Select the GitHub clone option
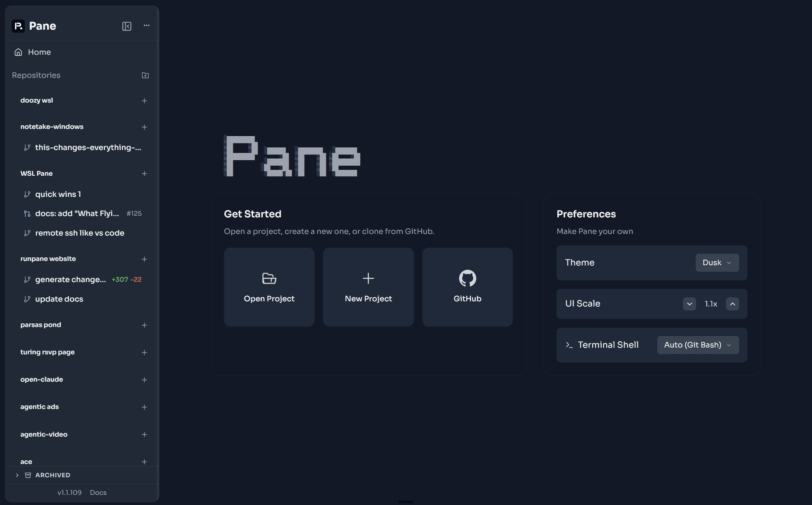 [467, 287]
